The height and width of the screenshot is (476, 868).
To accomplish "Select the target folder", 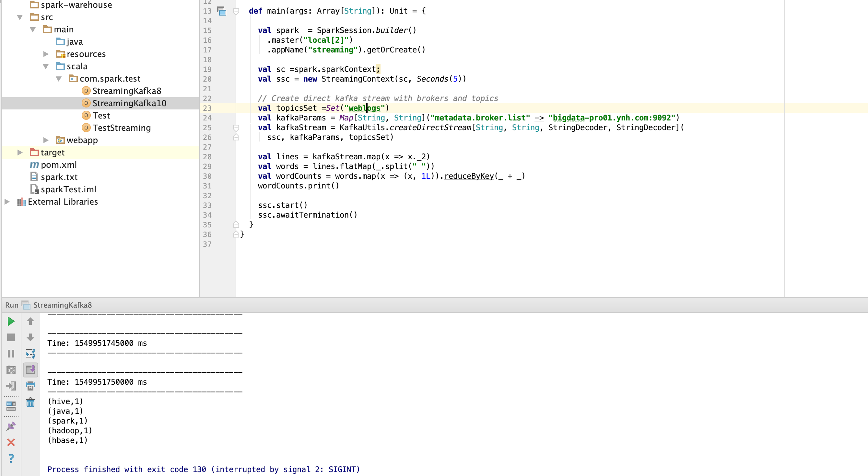I will (x=47, y=153).
